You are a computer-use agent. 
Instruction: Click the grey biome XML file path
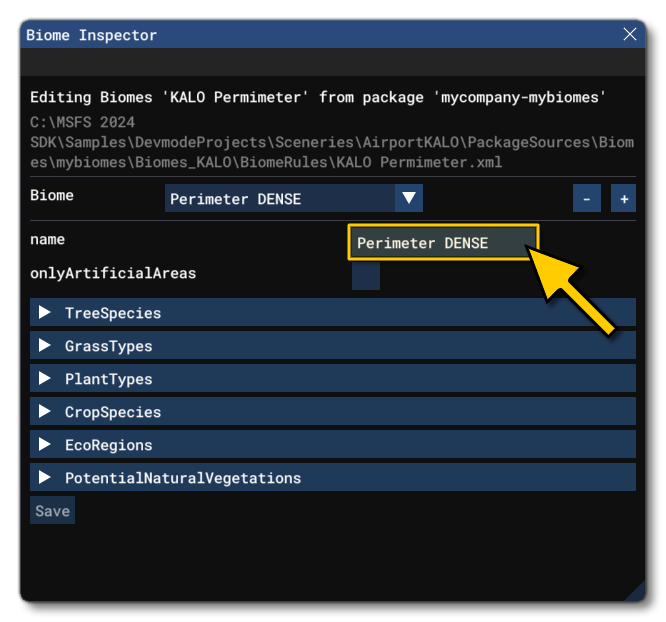(330, 143)
